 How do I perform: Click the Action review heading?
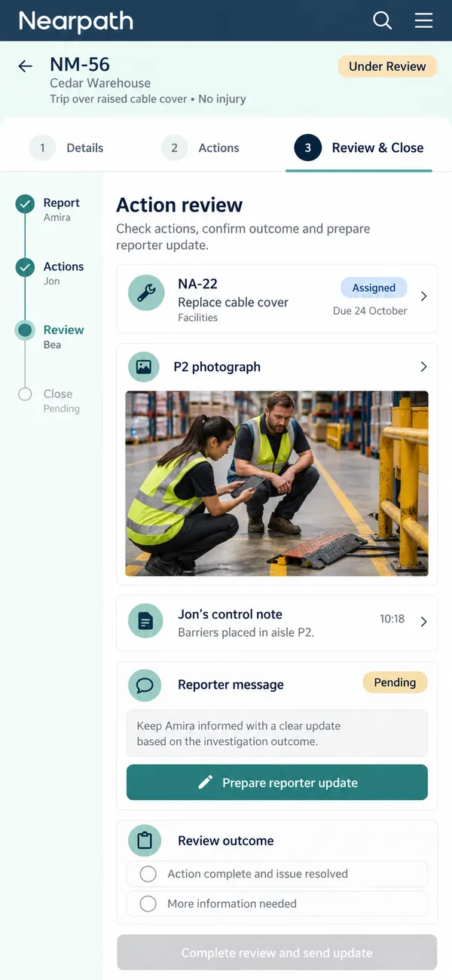(179, 205)
